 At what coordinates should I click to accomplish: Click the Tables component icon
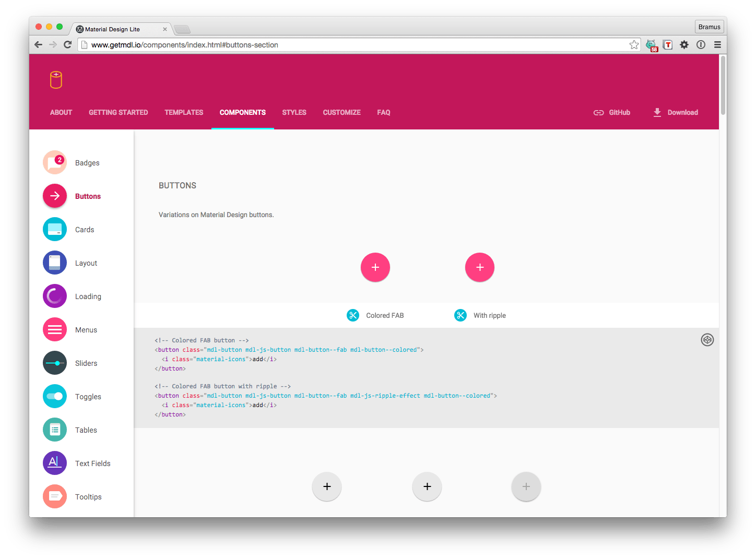coord(54,430)
